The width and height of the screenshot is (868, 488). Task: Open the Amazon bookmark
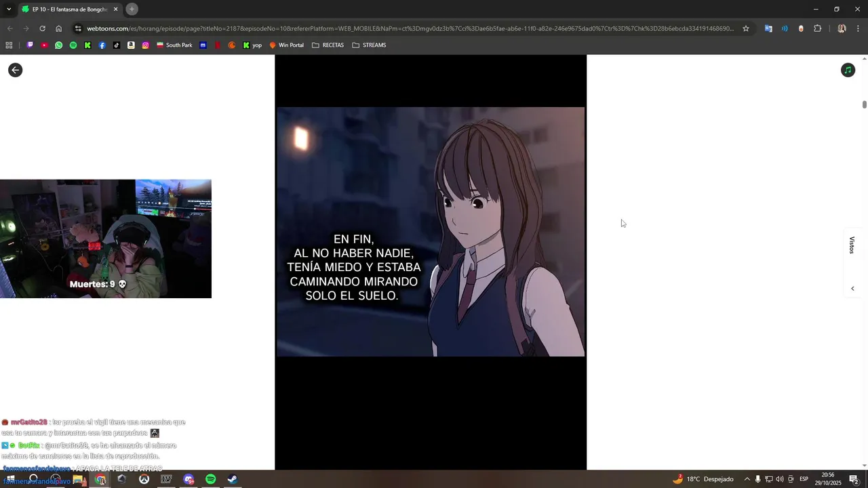point(131,45)
